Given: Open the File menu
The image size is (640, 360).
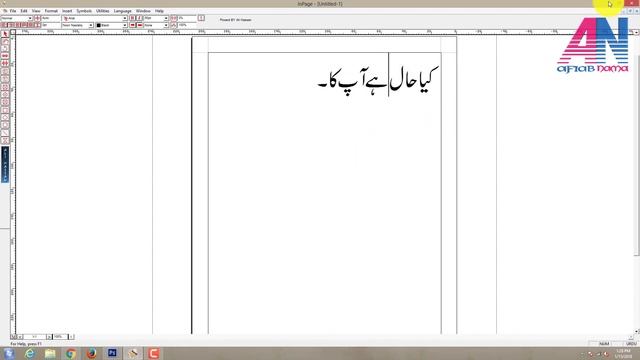Looking at the screenshot, I should pyautogui.click(x=13, y=11).
